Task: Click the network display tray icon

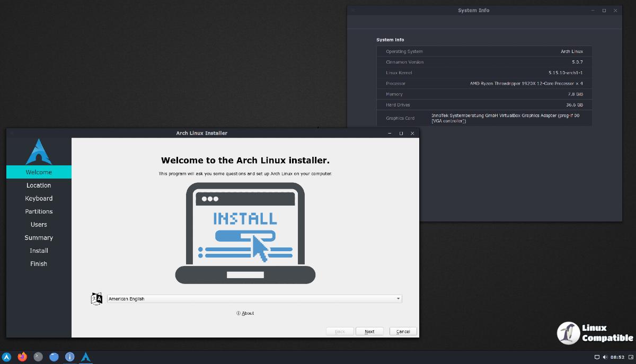Action: pyautogui.click(x=597, y=357)
